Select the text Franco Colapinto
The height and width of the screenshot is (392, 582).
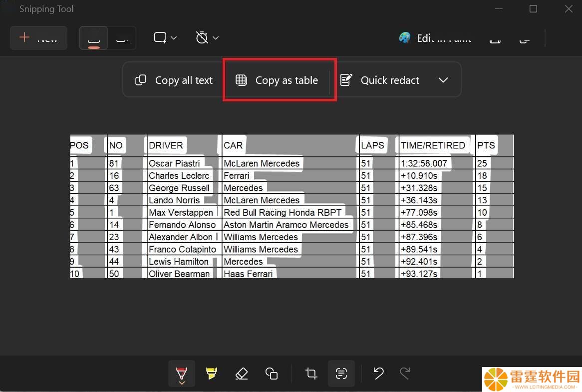click(x=183, y=249)
